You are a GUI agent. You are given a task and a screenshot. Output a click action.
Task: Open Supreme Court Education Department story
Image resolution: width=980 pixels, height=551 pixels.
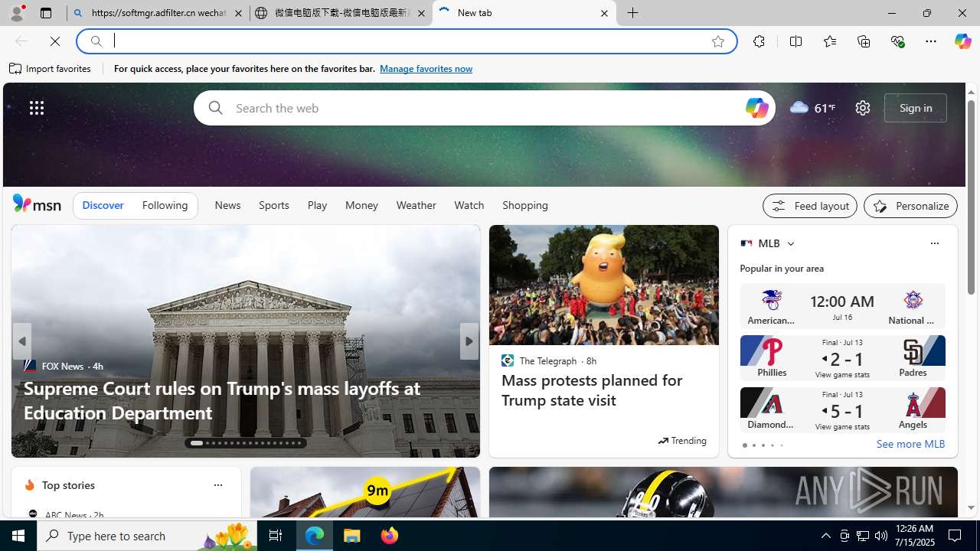(x=222, y=399)
